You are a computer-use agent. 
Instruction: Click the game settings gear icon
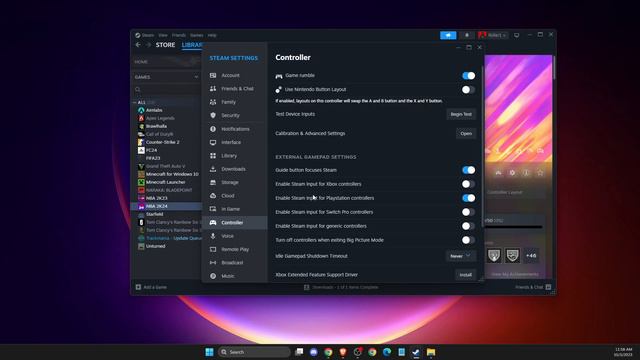[x=512, y=173]
